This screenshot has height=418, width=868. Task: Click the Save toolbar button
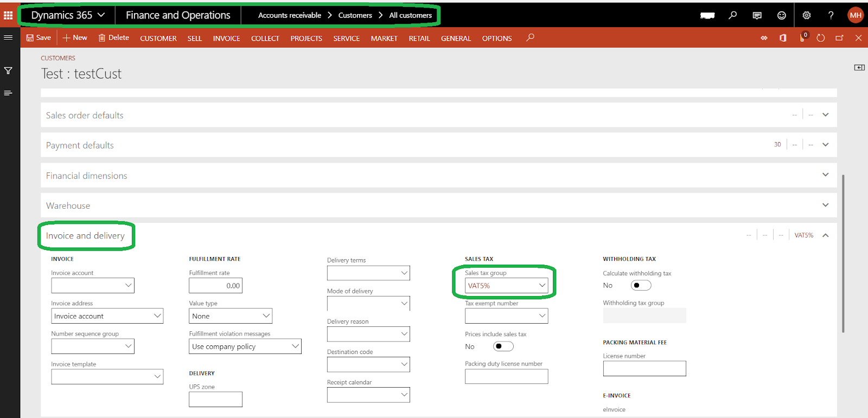(39, 37)
